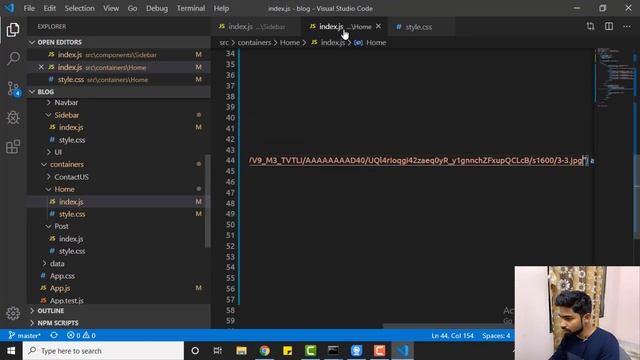Switch to Sidebar index.js editor tab
Screen dimensions: 640x360
coord(256,27)
